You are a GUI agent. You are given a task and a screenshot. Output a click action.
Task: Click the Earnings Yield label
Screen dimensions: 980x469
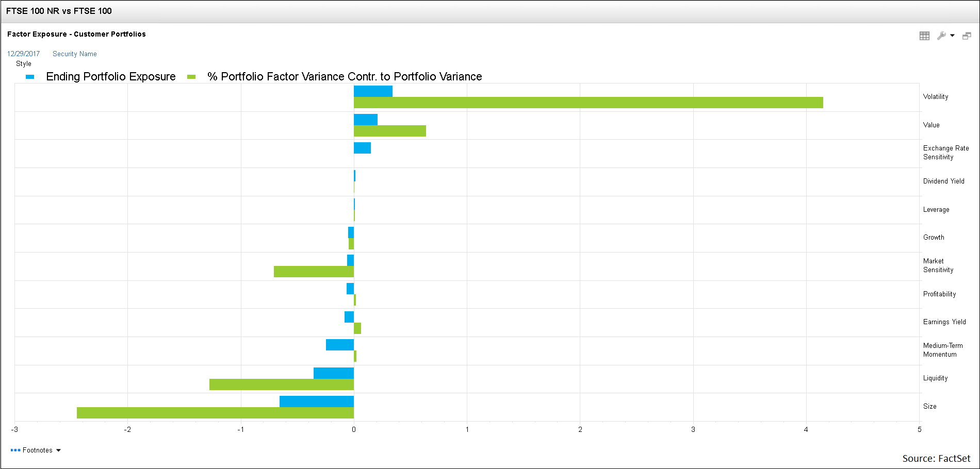[944, 322]
